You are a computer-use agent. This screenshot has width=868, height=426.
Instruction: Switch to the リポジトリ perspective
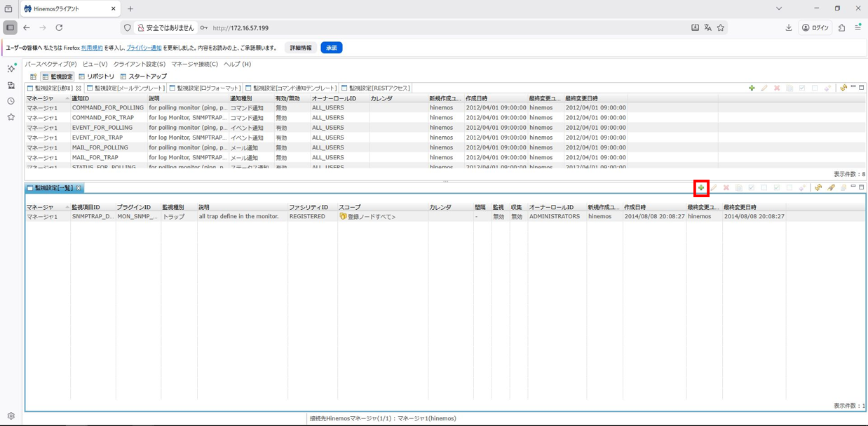pyautogui.click(x=97, y=76)
